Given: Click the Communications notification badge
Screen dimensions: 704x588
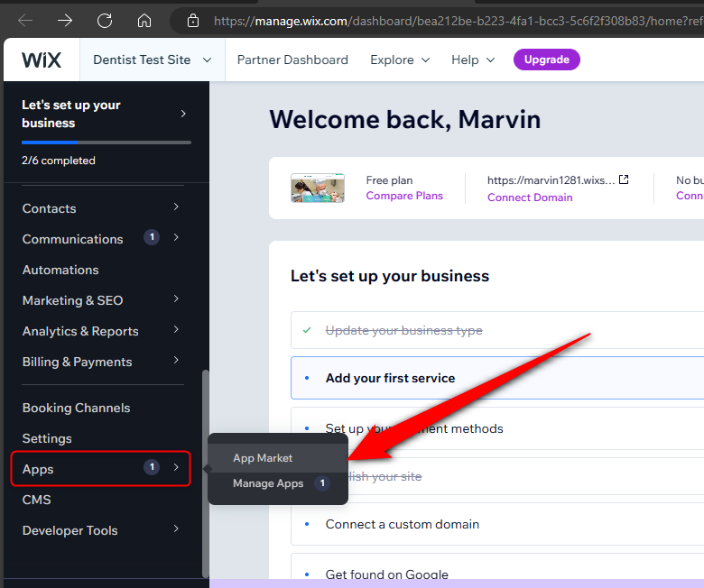Looking at the screenshot, I should pos(152,237).
